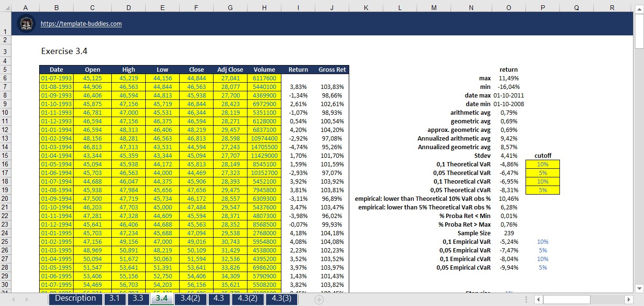
Task: Click the horizontal scrollbar thumb
Action: (x=567, y=300)
